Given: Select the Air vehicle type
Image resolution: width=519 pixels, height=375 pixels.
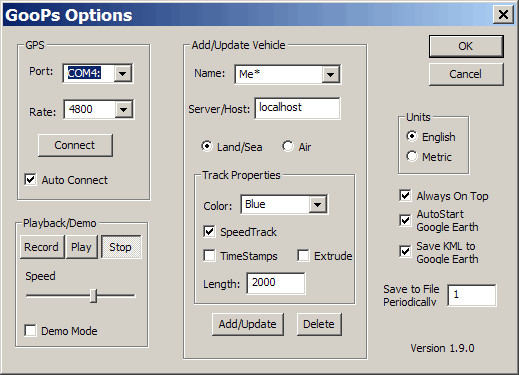Looking at the screenshot, I should pyautogui.click(x=288, y=146).
